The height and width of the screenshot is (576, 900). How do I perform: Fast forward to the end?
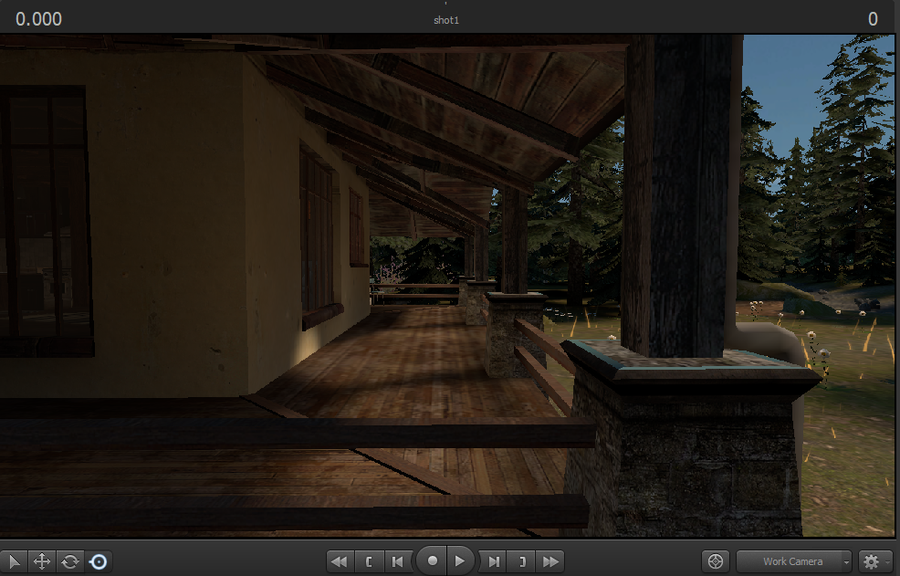tap(550, 561)
